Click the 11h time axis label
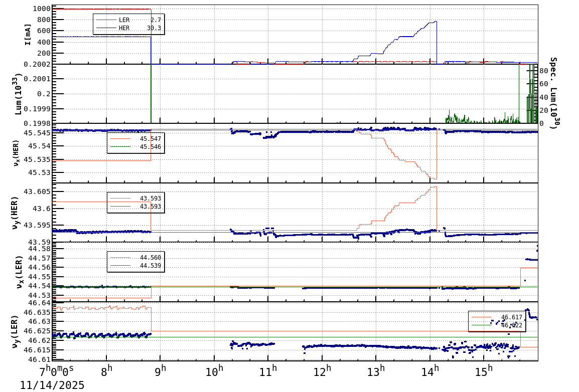The height and width of the screenshot is (392, 579). pos(268,370)
